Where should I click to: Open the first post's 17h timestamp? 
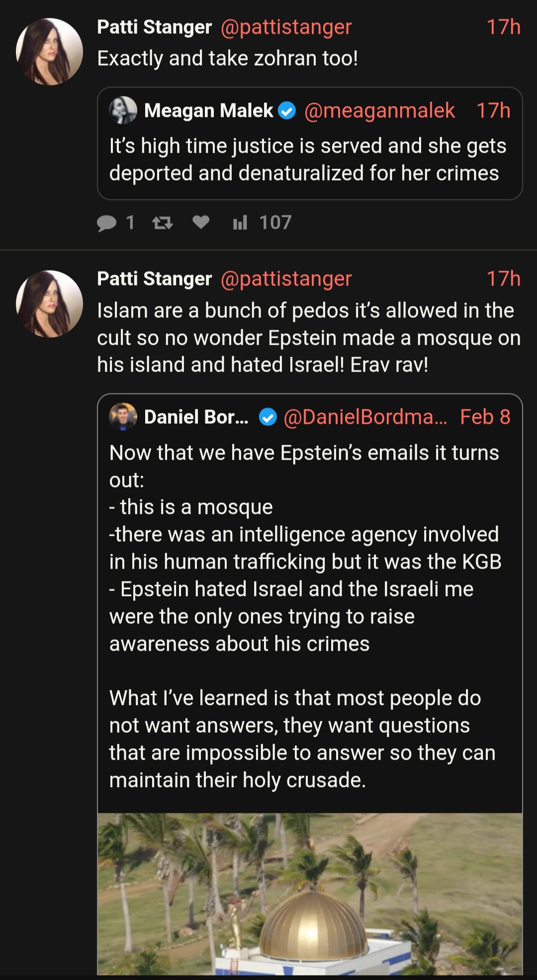pyautogui.click(x=503, y=27)
